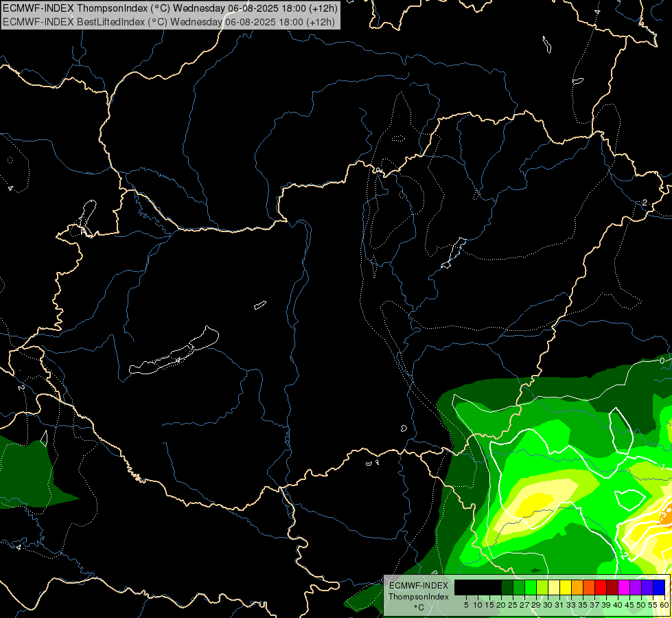Click the legend tick label '25'
Screen dimensions: 672x618
[513, 605]
